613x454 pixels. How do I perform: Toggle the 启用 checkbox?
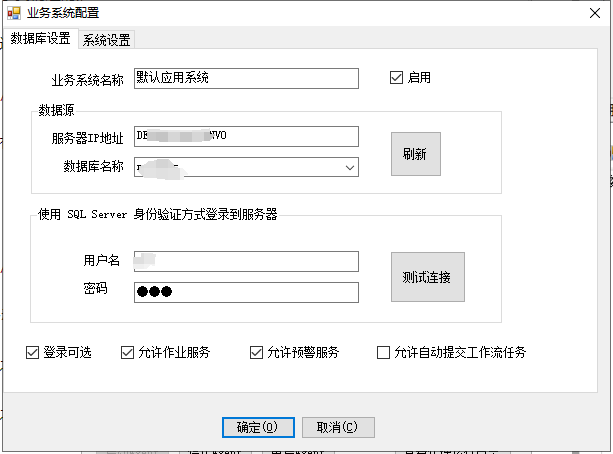[397, 78]
